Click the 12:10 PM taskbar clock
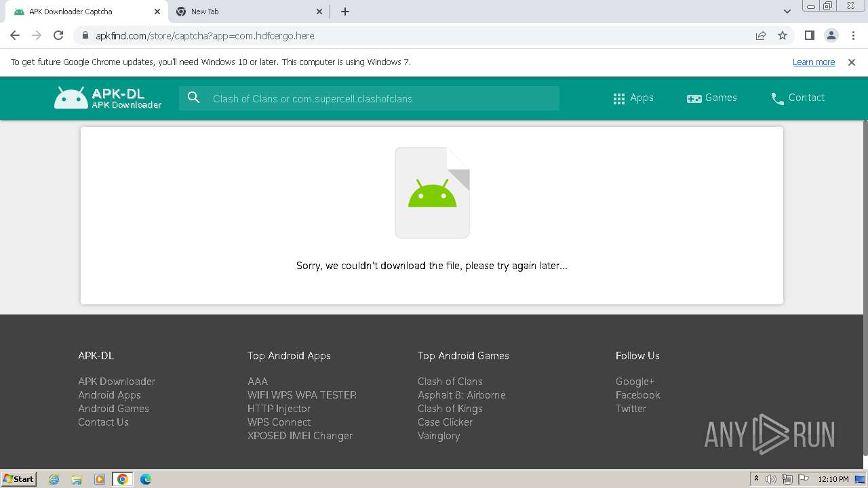 click(833, 479)
